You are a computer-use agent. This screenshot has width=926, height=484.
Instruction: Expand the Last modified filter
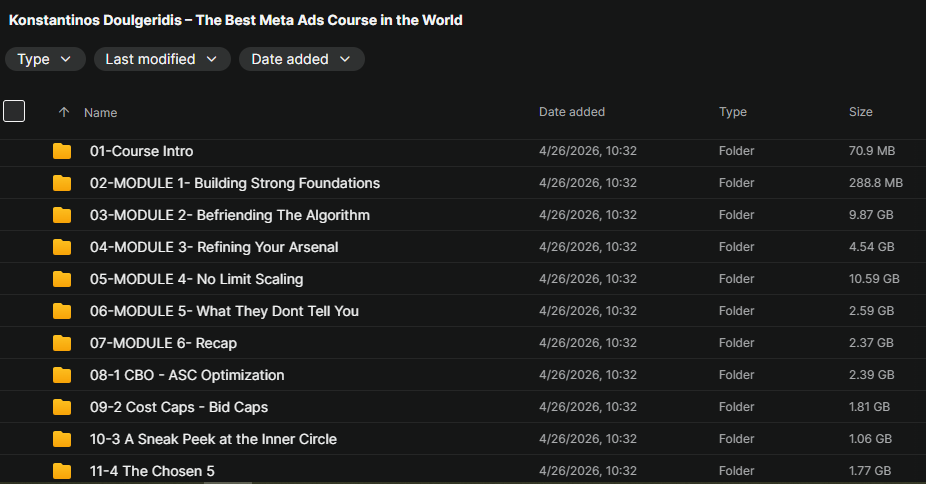point(161,59)
